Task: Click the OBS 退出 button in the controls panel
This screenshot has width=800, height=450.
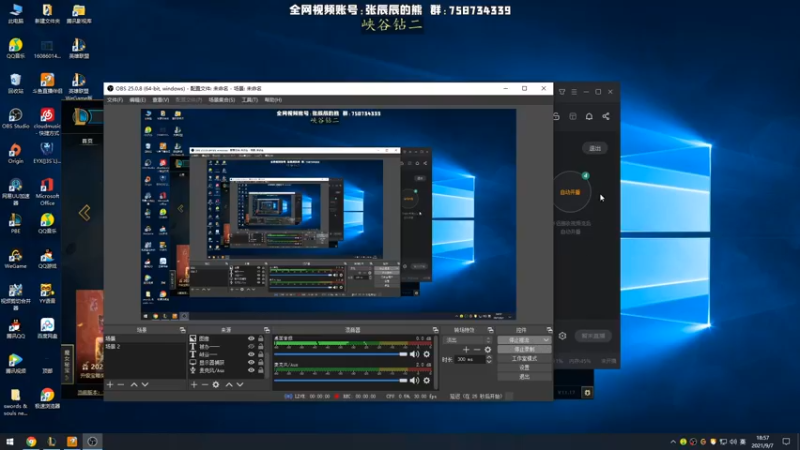Action: coord(524,377)
